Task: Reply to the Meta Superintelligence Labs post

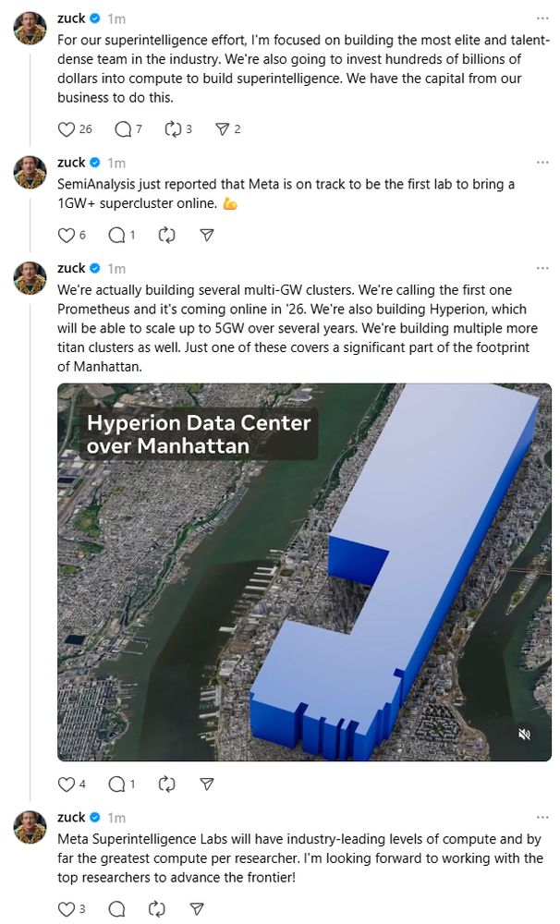Action: (116, 908)
